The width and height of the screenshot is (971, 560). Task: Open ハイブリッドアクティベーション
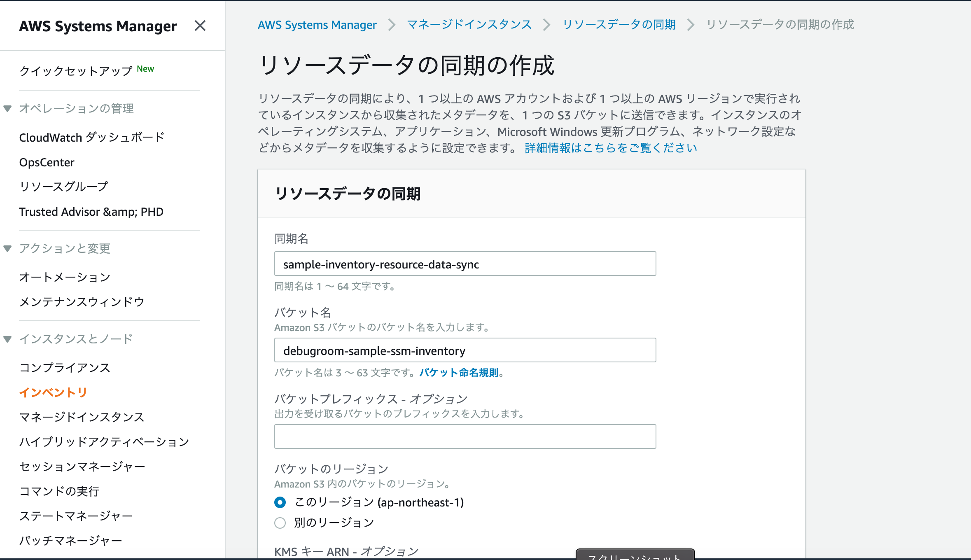[104, 442]
